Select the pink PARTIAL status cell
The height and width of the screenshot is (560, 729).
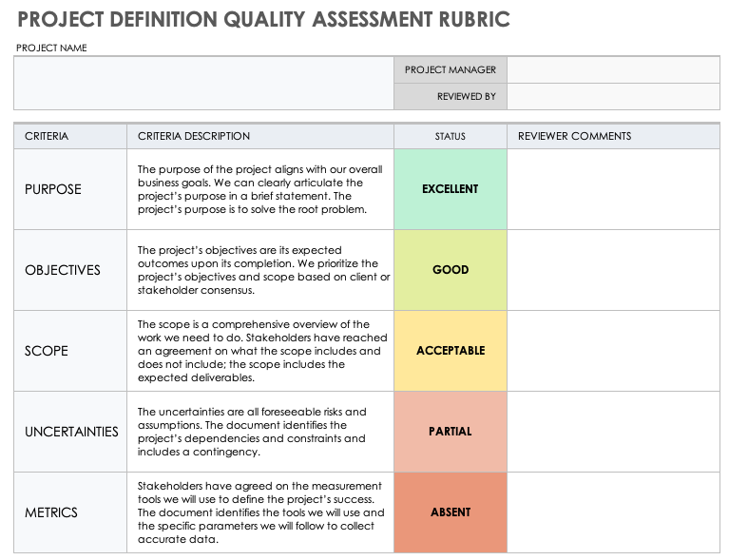[451, 432]
